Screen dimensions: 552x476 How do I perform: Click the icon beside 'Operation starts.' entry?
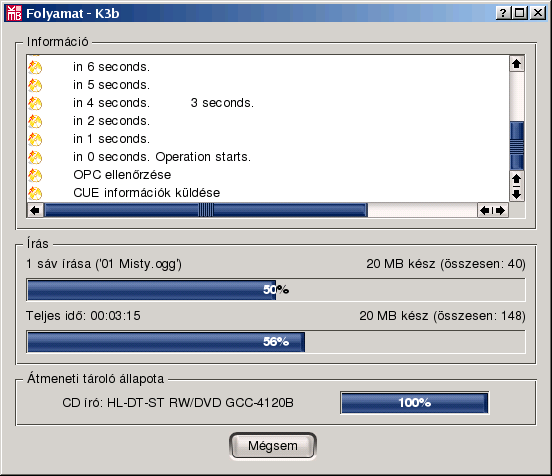[35, 157]
